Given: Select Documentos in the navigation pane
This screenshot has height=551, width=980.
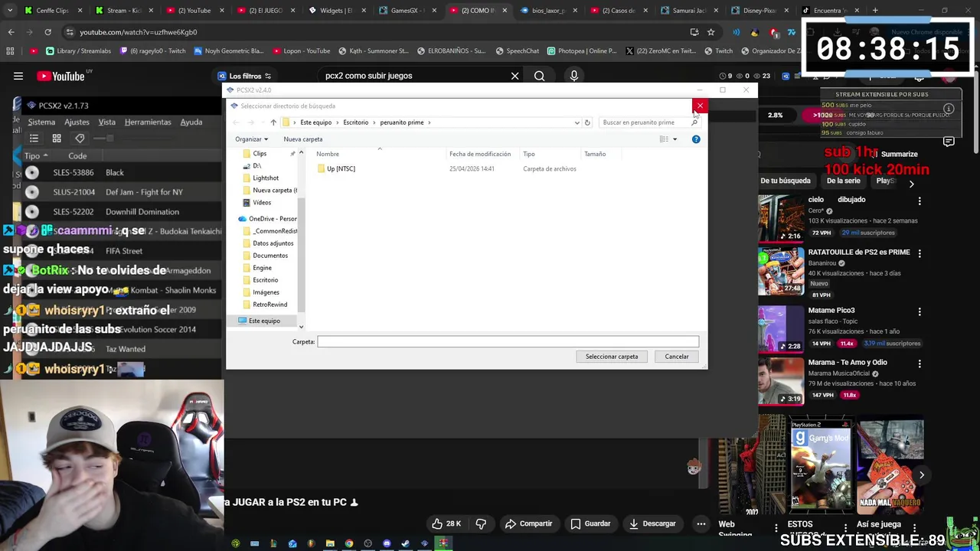Looking at the screenshot, I should point(270,256).
